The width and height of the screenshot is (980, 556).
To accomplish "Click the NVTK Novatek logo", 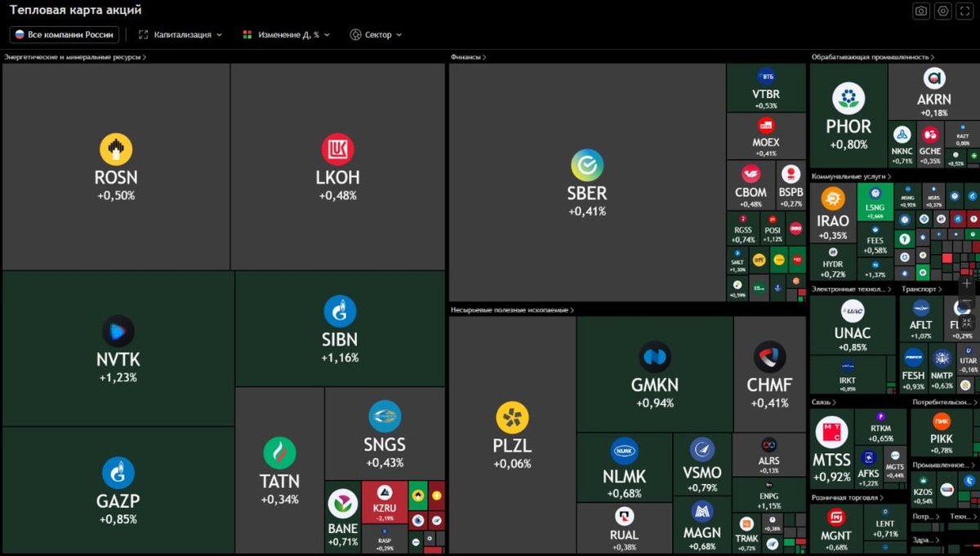I will point(118,331).
